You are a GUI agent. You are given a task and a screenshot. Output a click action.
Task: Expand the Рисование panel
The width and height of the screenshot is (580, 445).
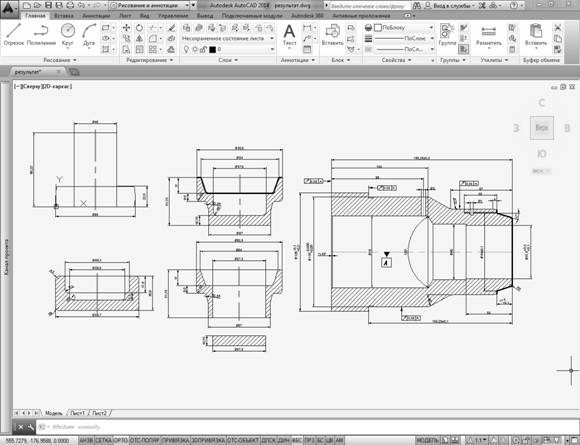pos(60,60)
